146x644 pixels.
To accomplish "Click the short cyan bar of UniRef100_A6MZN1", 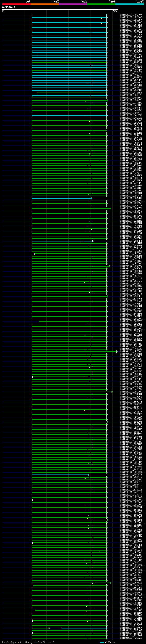I will click(x=62, y=199).
